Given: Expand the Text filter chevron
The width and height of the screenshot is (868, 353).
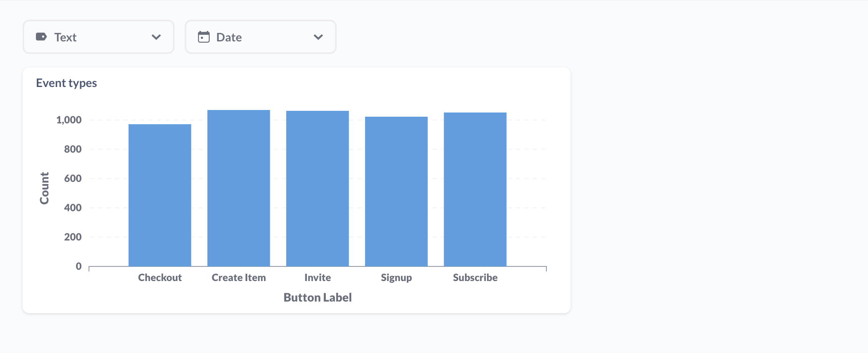Looking at the screenshot, I should coord(156,37).
